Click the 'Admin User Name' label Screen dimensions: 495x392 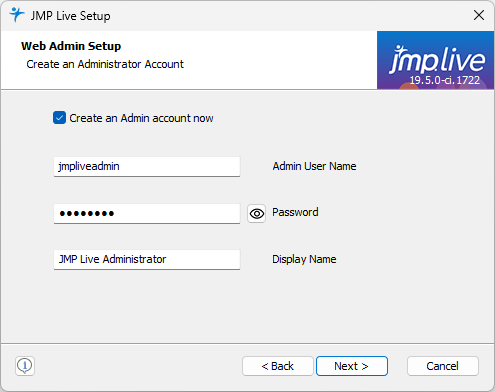coord(314,166)
